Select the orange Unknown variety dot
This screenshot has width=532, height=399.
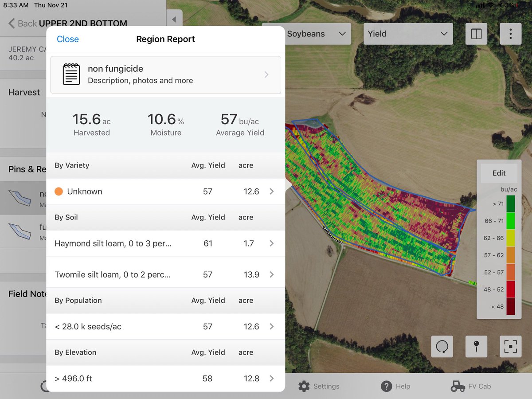tap(58, 192)
